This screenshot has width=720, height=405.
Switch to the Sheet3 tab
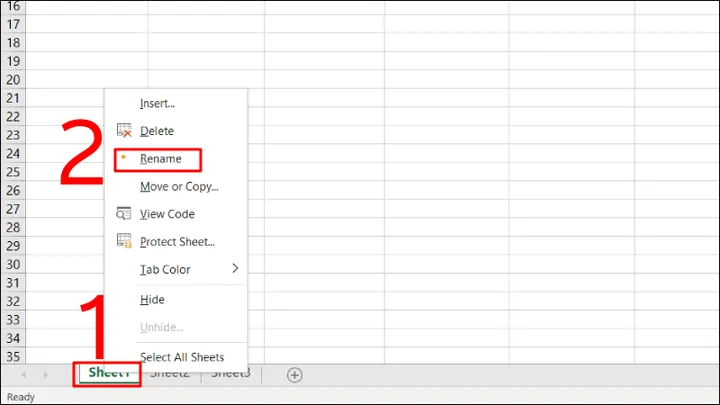coord(231,373)
